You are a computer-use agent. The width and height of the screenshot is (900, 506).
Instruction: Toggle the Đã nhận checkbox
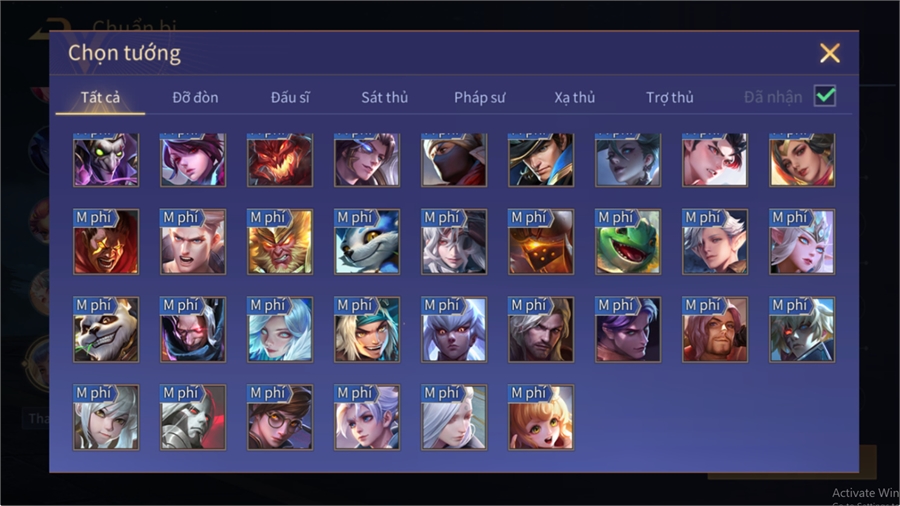(825, 96)
